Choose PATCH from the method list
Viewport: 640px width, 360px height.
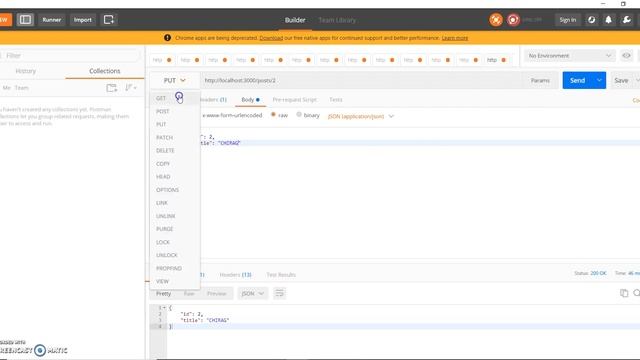pyautogui.click(x=175, y=138)
